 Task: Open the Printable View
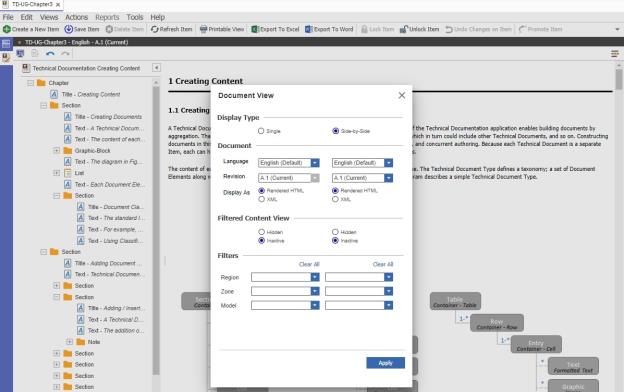(222, 29)
